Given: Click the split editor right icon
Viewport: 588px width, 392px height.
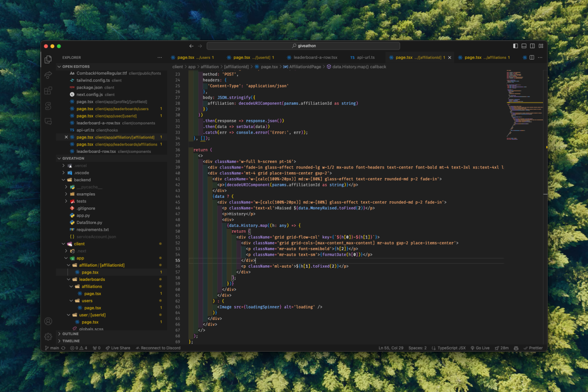Looking at the screenshot, I should pyautogui.click(x=531, y=57).
